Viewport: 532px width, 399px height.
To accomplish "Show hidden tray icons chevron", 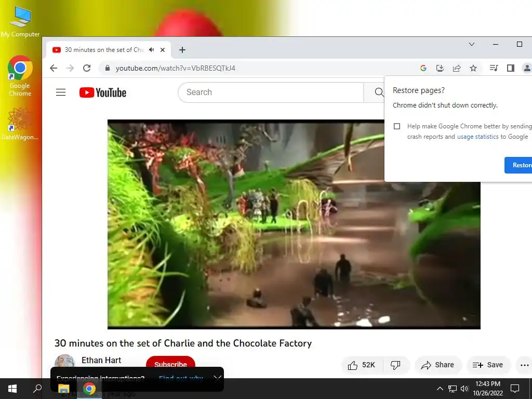I will 440,389.
